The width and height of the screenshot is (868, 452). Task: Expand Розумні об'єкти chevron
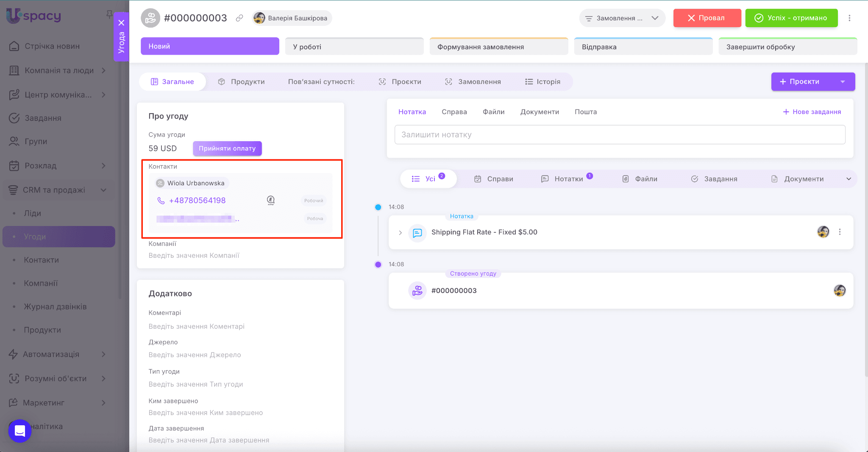[103, 378]
